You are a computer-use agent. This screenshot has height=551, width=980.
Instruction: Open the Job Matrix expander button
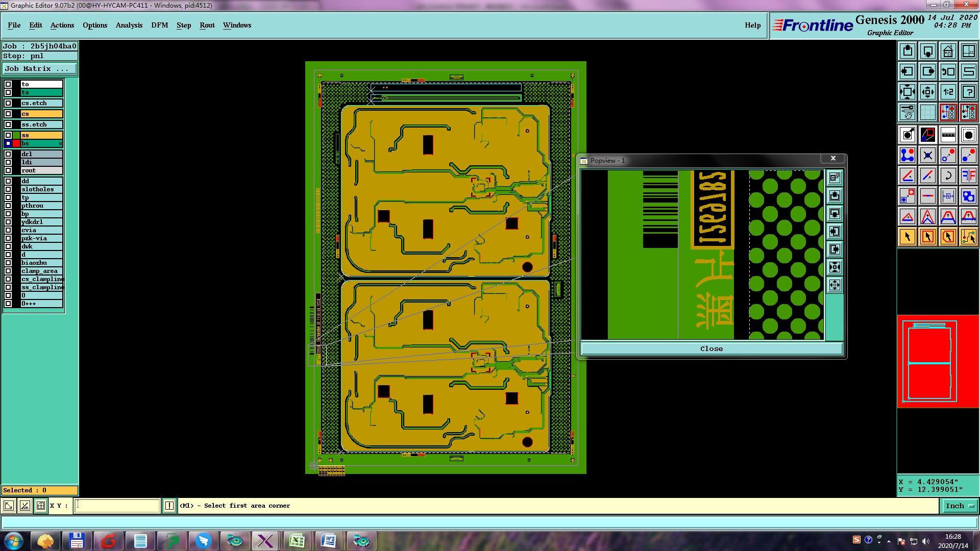pos(40,68)
